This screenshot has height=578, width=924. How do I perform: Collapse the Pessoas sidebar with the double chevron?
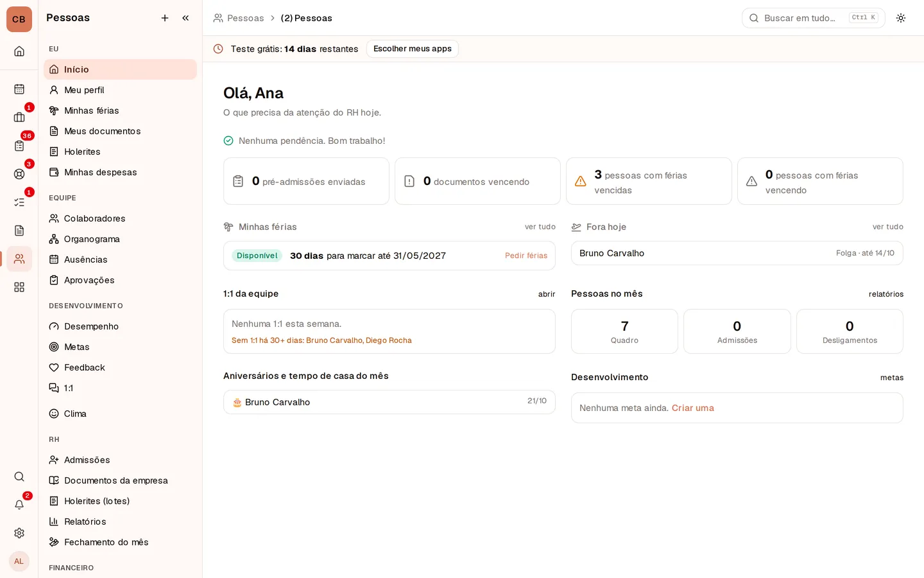(185, 18)
